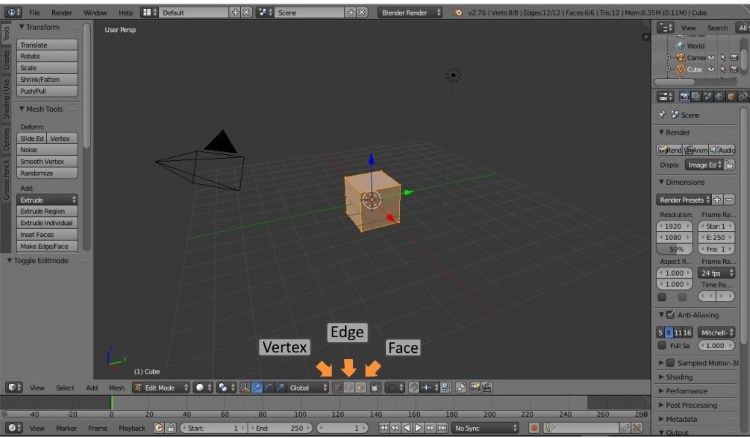750x438 pixels.
Task: Switch to Edge select mode
Action: pyautogui.click(x=349, y=387)
